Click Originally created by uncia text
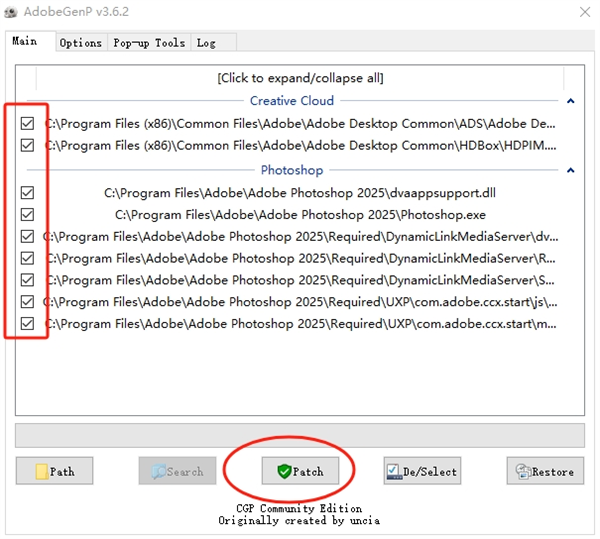Screen dimensions: 600x539 (x=299, y=520)
